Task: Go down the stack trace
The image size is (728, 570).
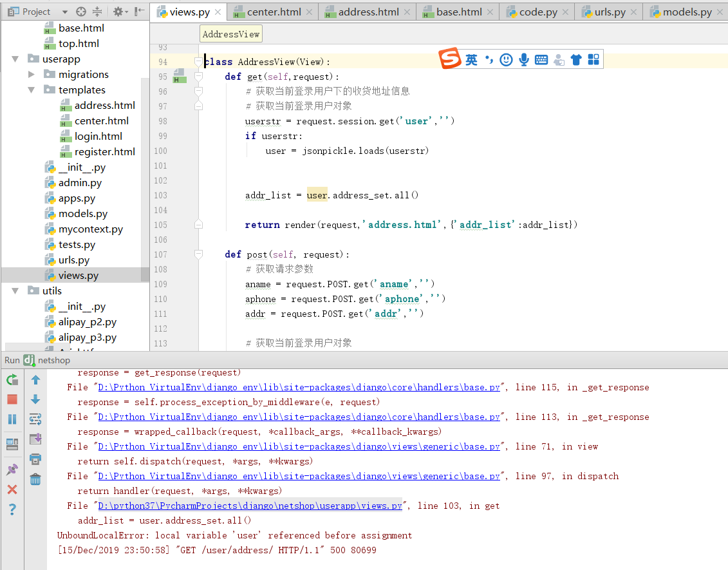Action: 35,399
